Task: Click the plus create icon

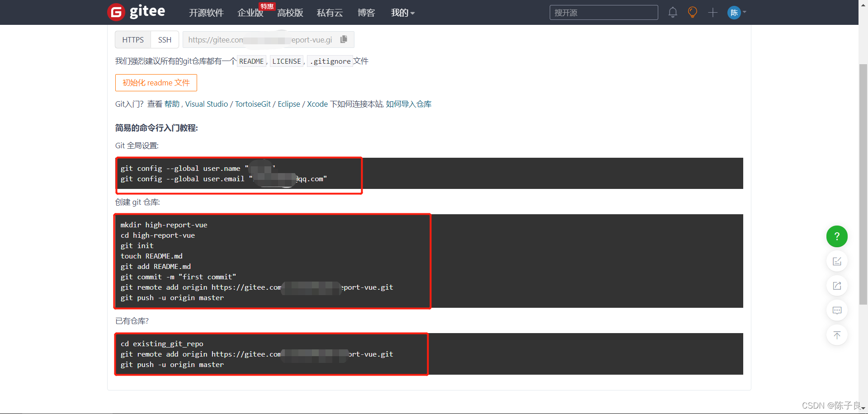Action: click(x=712, y=13)
